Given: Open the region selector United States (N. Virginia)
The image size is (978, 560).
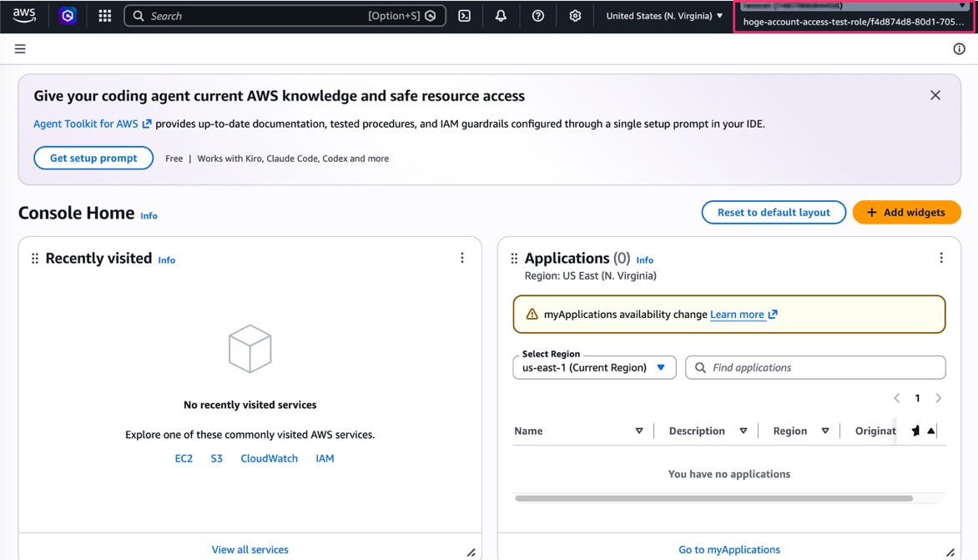Looking at the screenshot, I should click(x=664, y=16).
